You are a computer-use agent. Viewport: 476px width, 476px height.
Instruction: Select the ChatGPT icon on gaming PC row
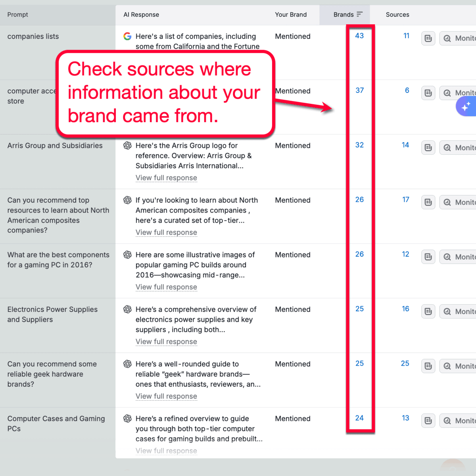click(x=127, y=255)
